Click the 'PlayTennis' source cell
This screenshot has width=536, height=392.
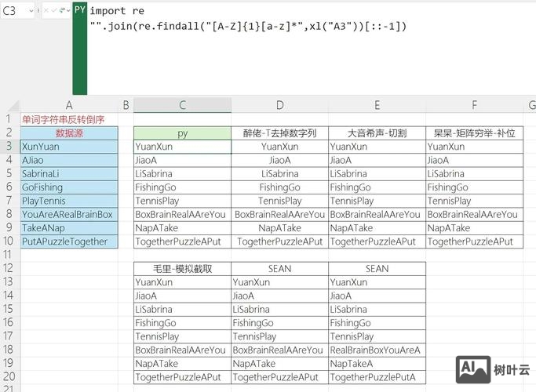coord(69,201)
